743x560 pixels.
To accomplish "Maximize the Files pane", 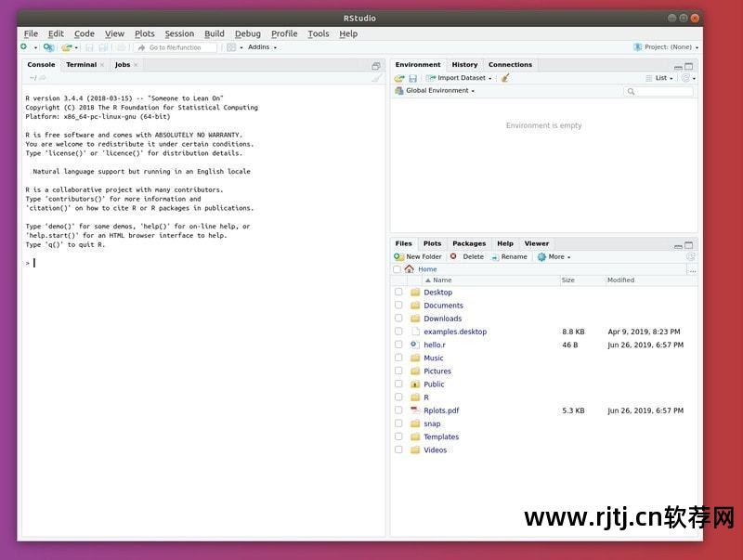I will 688,245.
